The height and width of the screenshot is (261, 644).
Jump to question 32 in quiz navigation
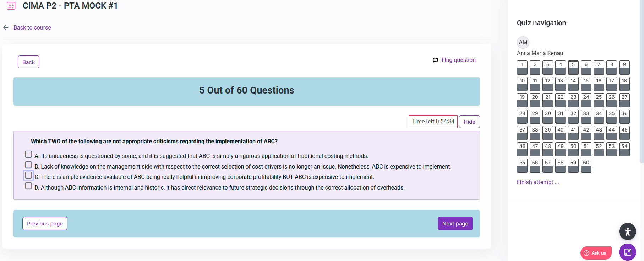[573, 116]
